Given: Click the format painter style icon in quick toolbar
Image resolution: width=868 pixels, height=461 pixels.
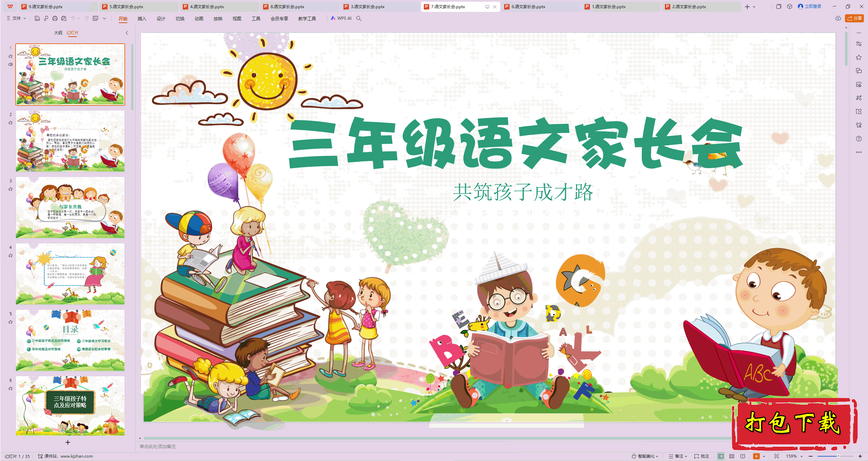Looking at the screenshot, I should [96, 18].
